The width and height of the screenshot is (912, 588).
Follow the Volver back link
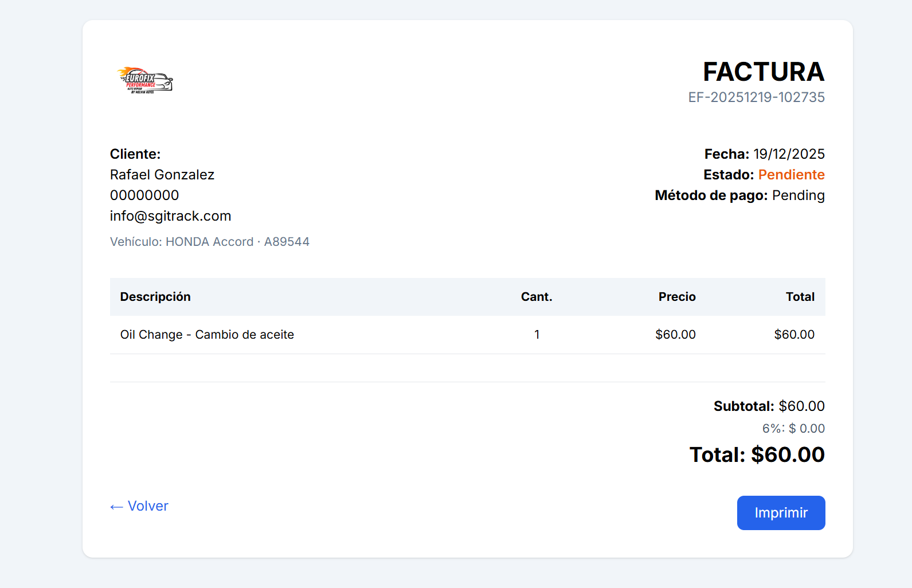[x=139, y=506]
